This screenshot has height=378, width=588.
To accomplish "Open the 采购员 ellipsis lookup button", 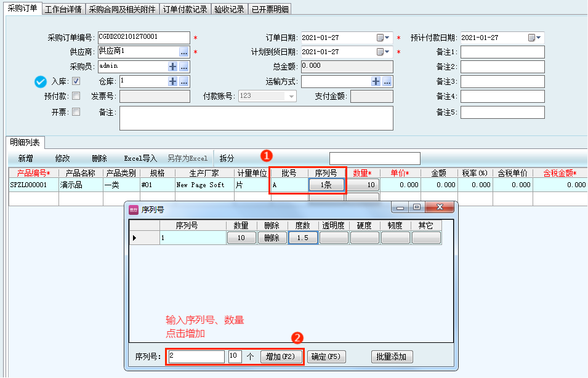I will coord(184,66).
